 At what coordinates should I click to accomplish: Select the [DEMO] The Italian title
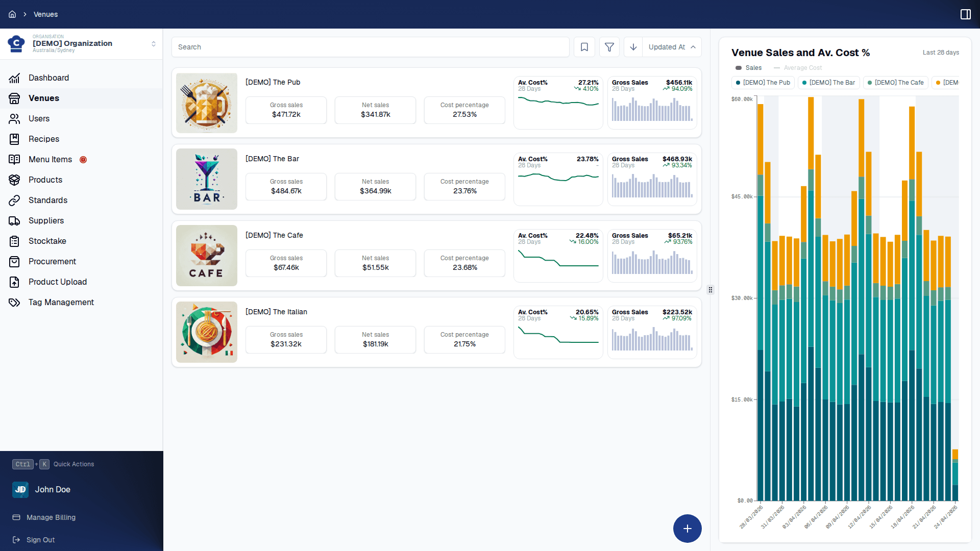(276, 312)
